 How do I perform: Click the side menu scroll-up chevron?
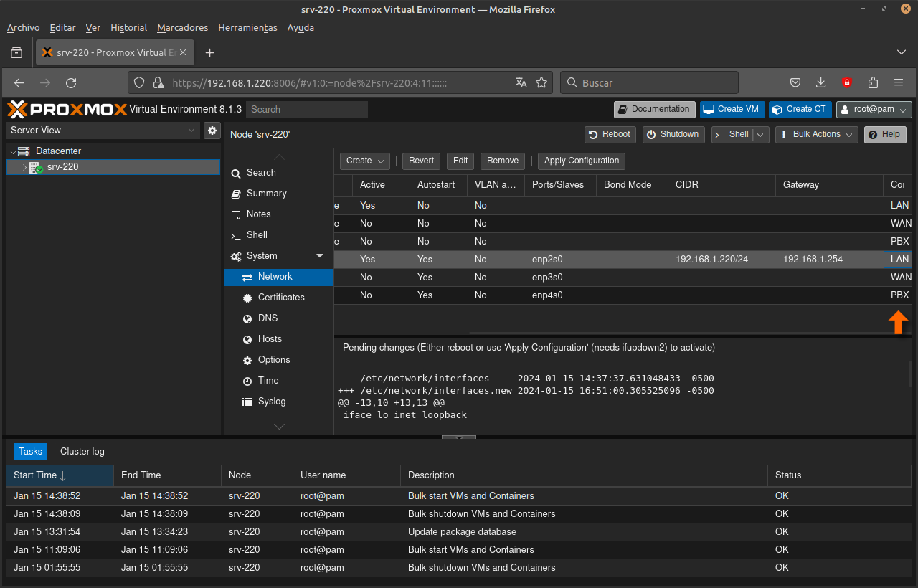click(279, 156)
